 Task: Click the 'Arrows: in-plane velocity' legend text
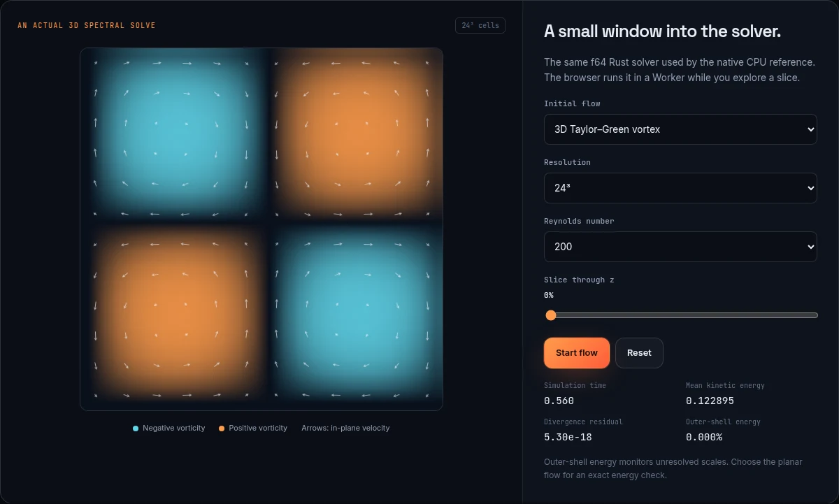coord(345,428)
